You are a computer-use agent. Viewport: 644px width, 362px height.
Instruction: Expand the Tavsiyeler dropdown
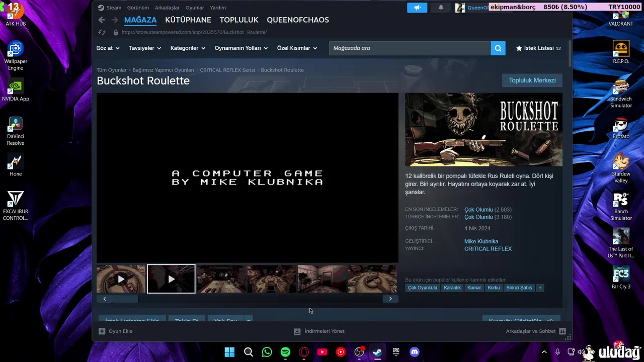click(145, 48)
